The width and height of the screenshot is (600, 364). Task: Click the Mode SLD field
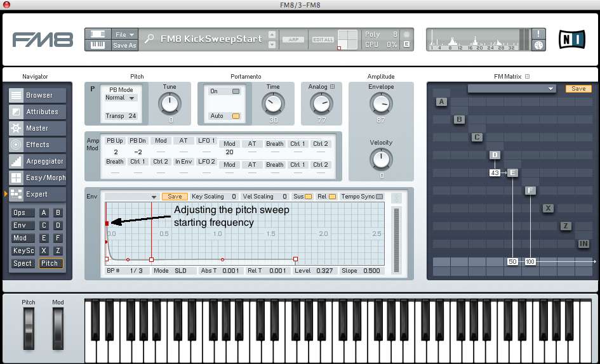[173, 270]
